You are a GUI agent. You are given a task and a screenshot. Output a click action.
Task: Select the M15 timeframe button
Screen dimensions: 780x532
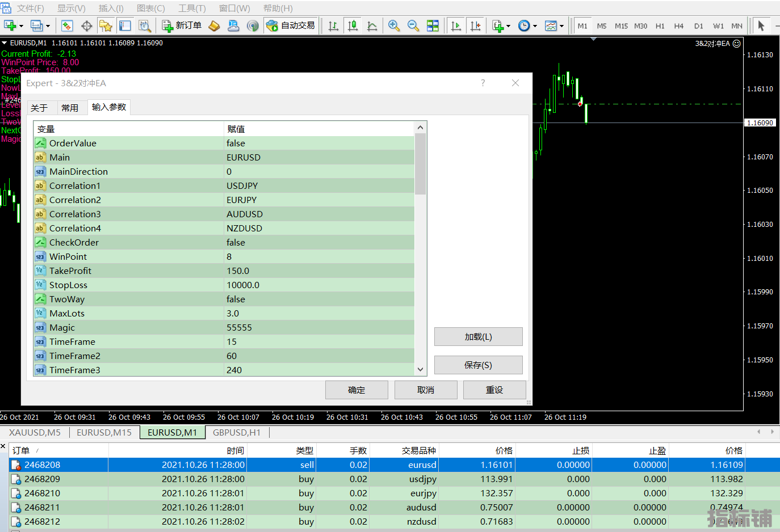point(621,26)
